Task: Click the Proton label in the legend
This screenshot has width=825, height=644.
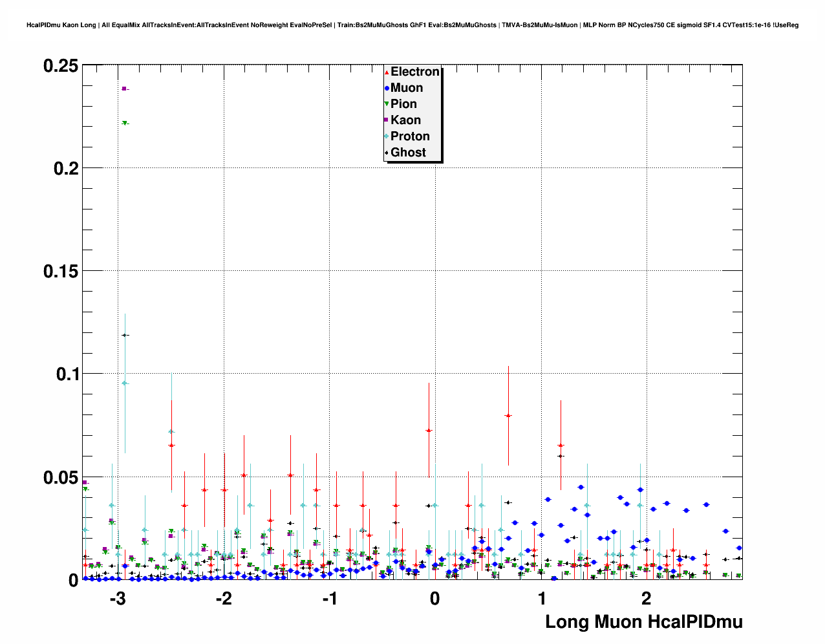Action: tap(410, 136)
